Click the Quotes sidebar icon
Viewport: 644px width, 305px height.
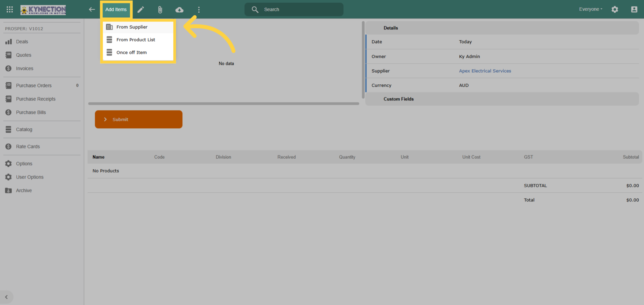[9, 55]
